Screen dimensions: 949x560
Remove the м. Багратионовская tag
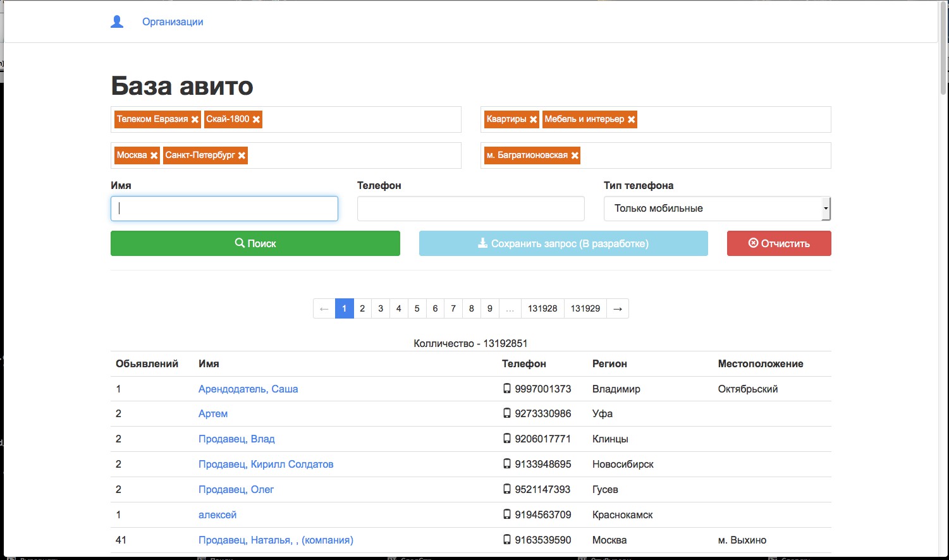click(x=575, y=155)
